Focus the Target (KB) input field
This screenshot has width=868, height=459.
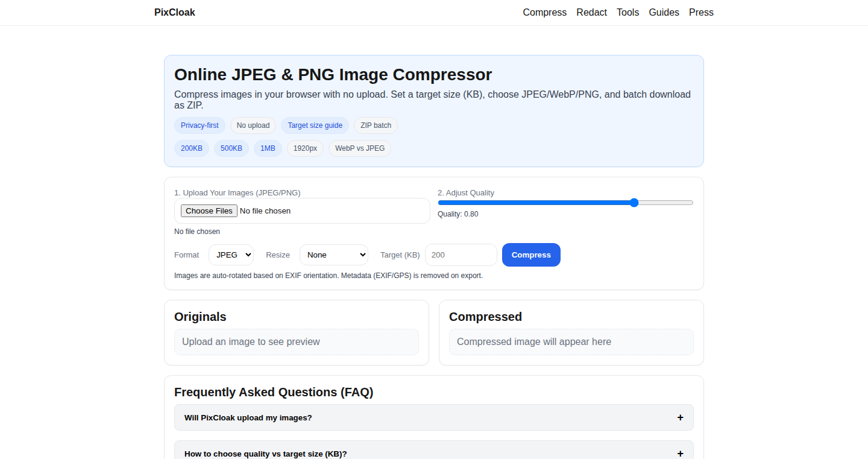coord(461,255)
